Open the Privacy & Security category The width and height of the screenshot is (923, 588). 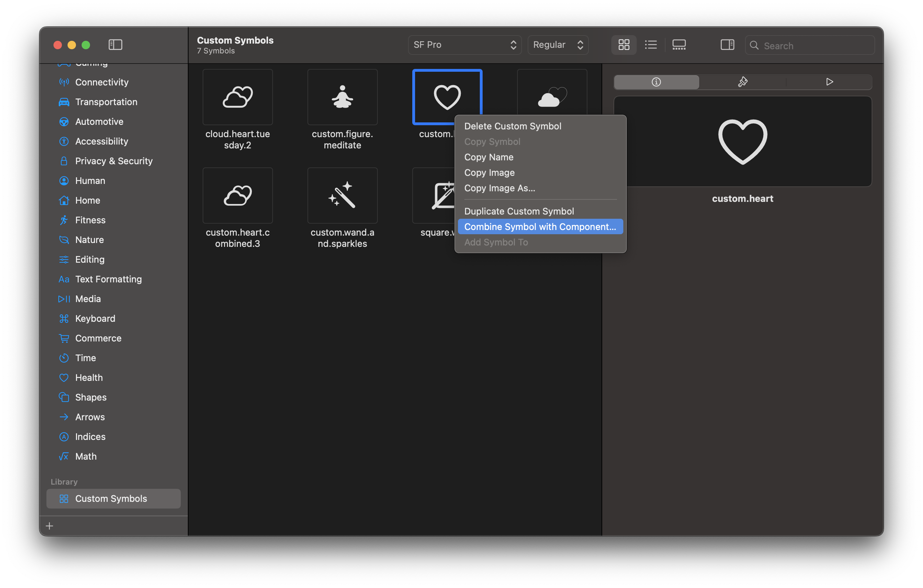click(x=114, y=161)
